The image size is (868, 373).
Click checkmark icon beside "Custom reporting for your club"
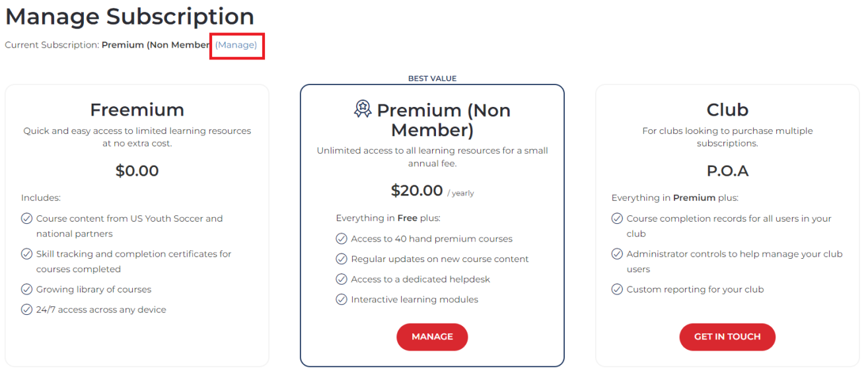coord(617,289)
